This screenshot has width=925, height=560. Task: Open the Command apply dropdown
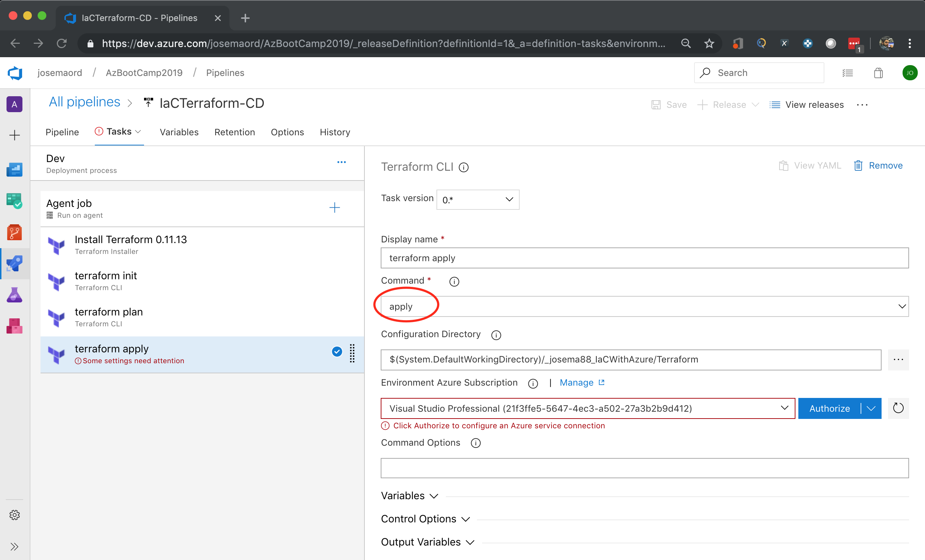644,307
